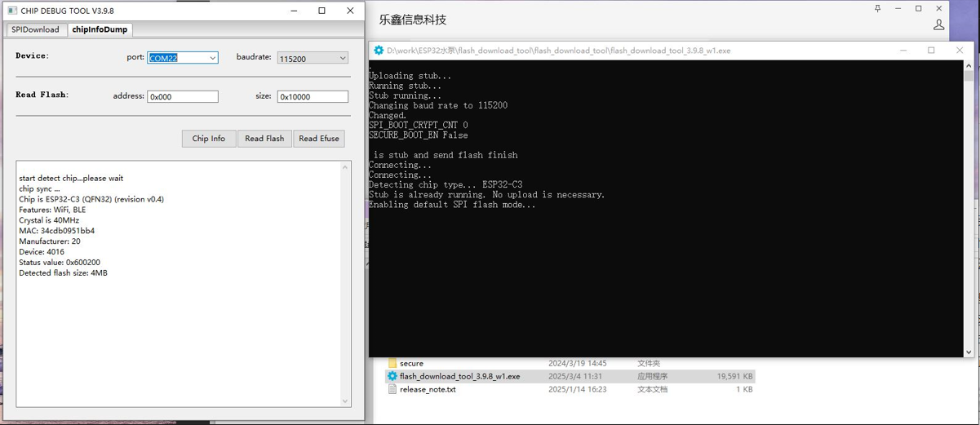The height and width of the screenshot is (425, 980).
Task: Click the Detected flash size: 4MB line
Action: (x=63, y=273)
